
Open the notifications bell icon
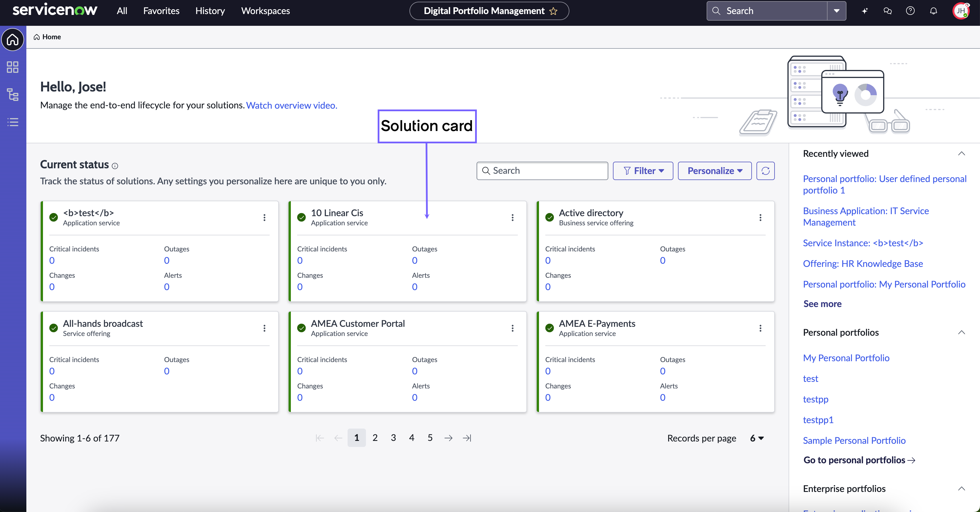pyautogui.click(x=934, y=11)
